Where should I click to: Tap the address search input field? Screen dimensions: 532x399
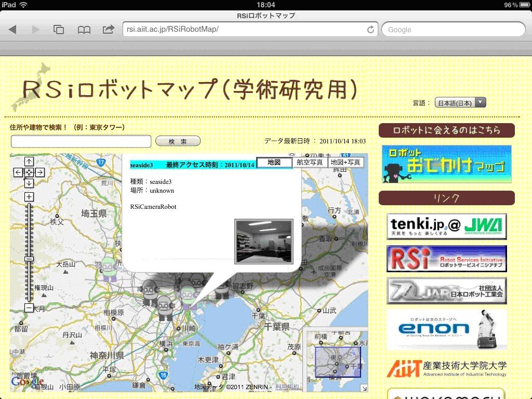[x=81, y=141]
